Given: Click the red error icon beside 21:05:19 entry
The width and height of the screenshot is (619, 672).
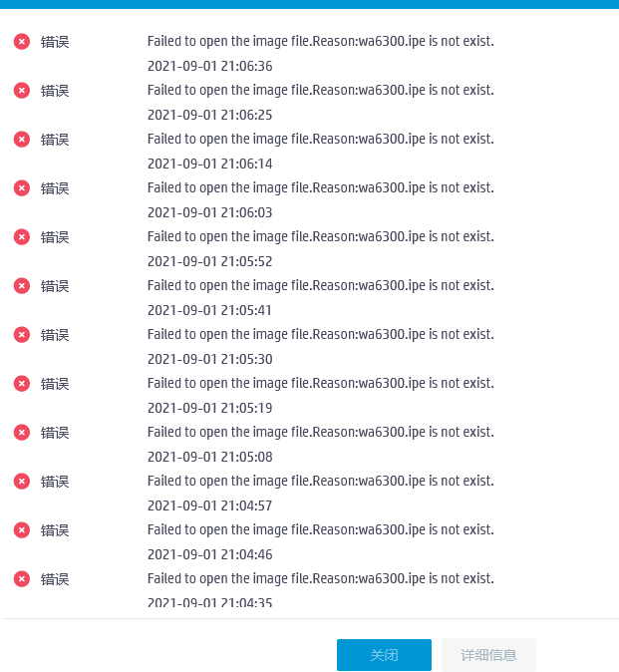Looking at the screenshot, I should click(22, 384).
